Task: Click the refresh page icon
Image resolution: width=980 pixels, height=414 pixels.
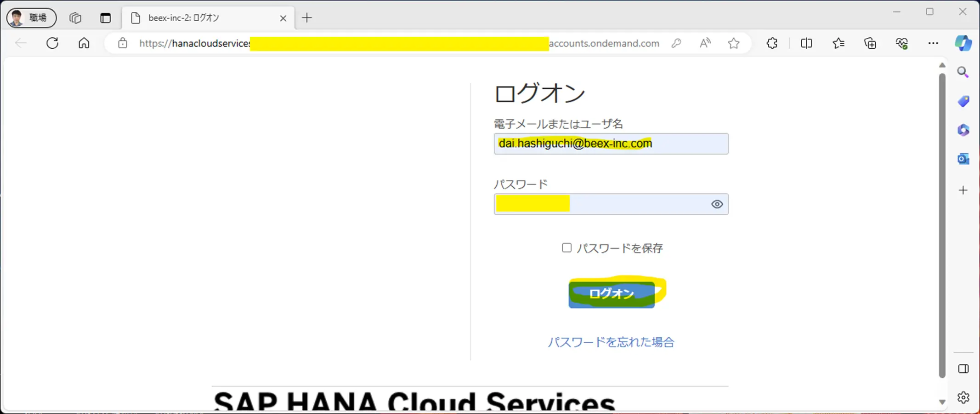Action: tap(52, 43)
